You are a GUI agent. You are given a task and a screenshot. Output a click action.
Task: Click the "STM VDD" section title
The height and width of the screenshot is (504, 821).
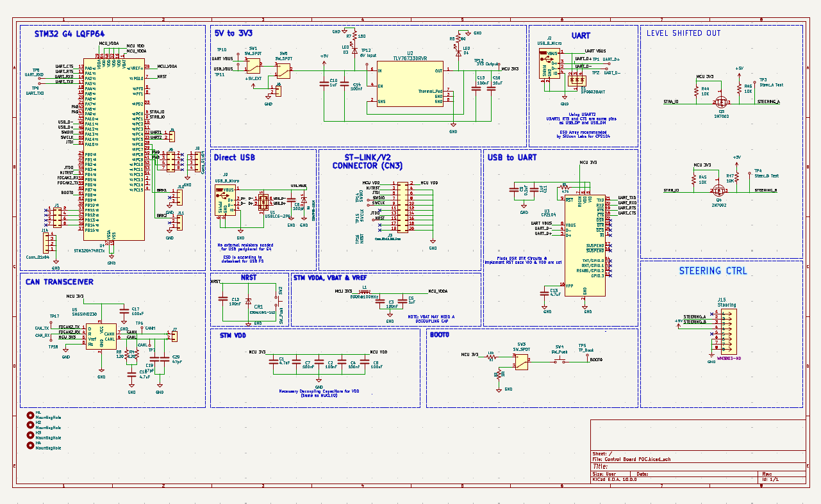click(x=233, y=335)
